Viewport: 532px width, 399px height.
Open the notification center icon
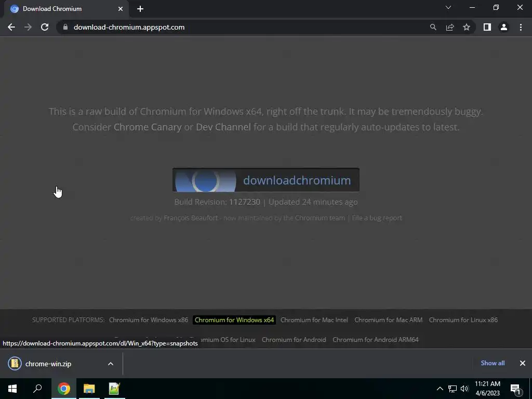pos(515,389)
